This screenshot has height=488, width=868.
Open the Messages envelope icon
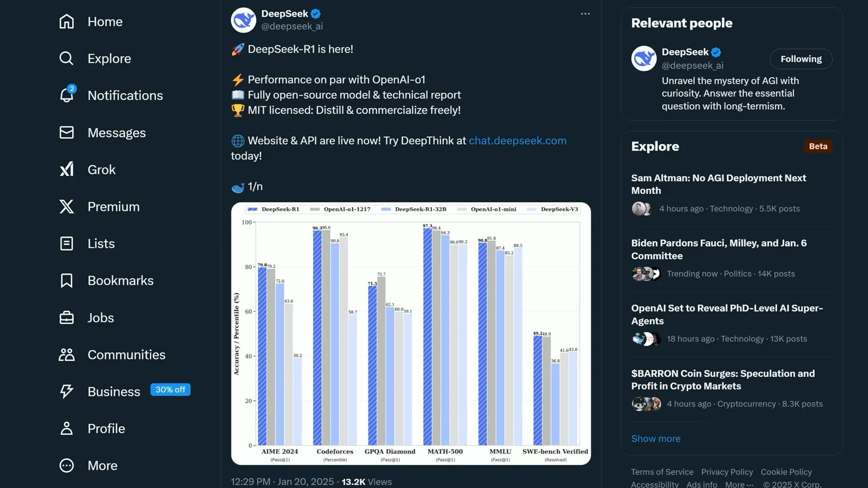(66, 133)
